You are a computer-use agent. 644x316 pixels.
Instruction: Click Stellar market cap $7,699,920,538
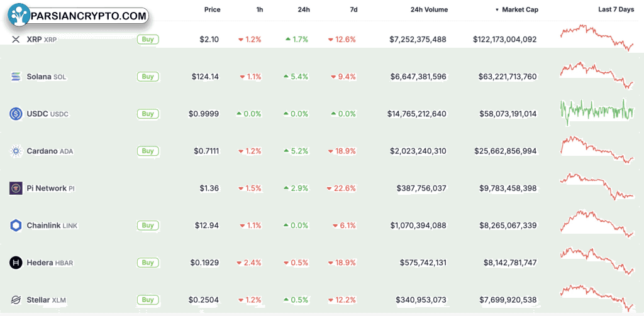coord(508,300)
